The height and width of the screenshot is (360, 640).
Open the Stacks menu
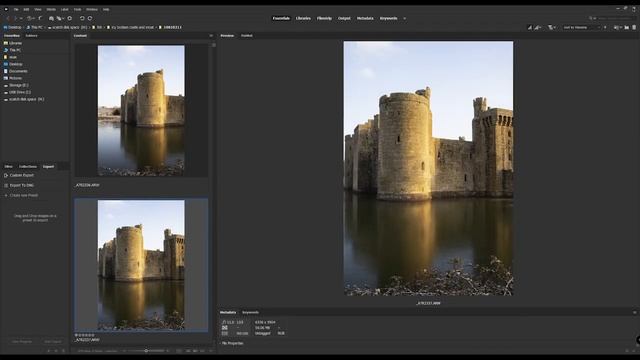[x=51, y=9]
